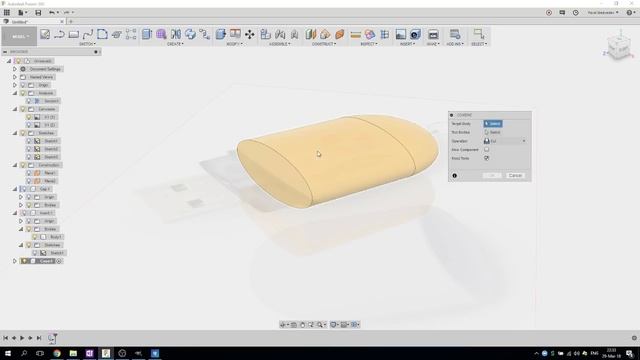Open the job status clock icon
640x360 pixels.
coord(576,13)
